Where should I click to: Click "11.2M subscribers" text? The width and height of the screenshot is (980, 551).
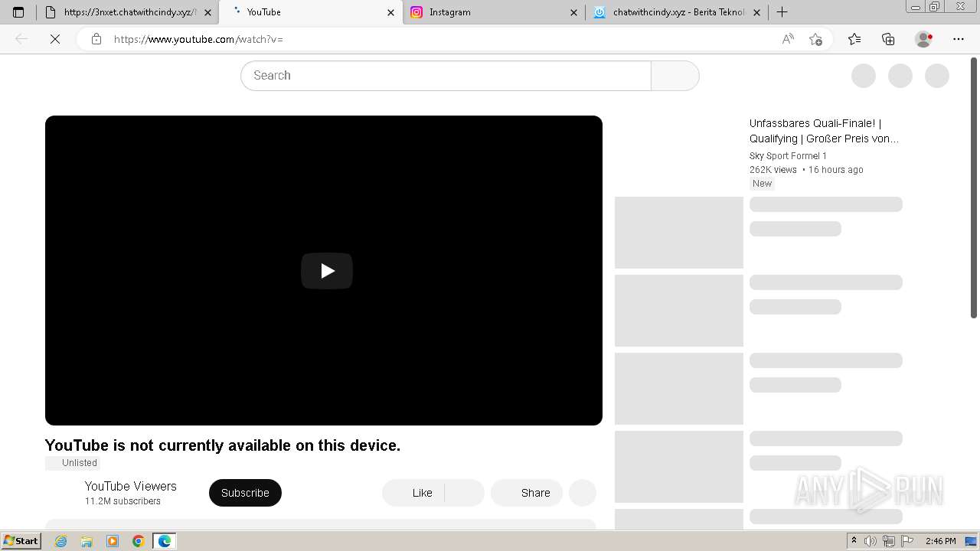(x=122, y=501)
